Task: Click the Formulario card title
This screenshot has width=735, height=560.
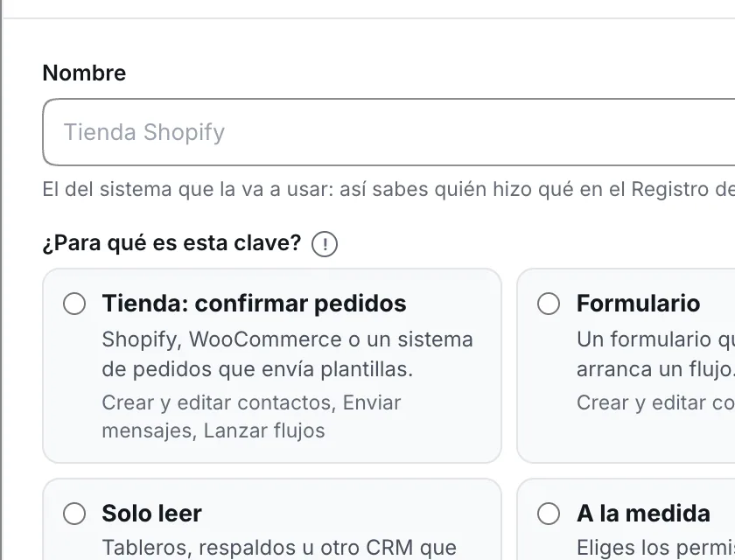Action: [638, 304]
